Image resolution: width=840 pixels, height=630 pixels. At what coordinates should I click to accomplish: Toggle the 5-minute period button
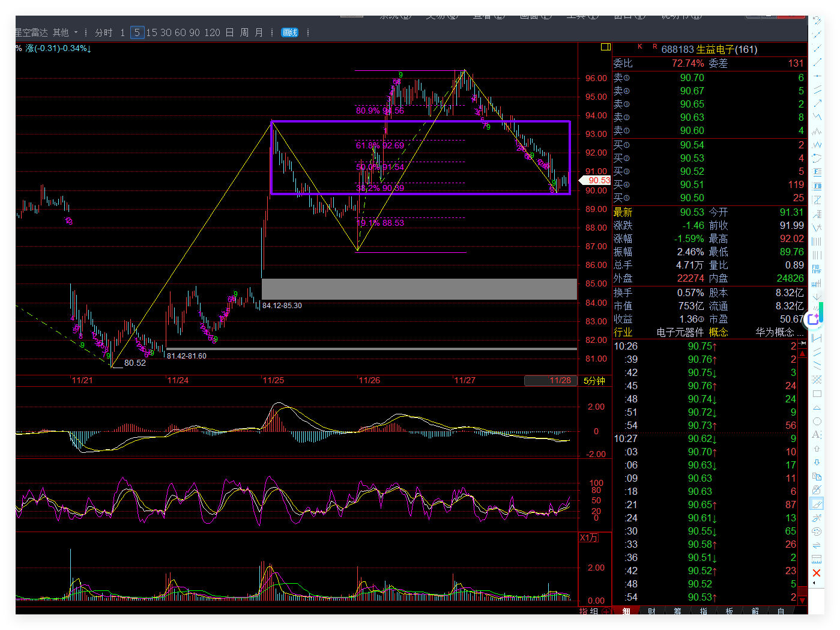pyautogui.click(x=137, y=32)
